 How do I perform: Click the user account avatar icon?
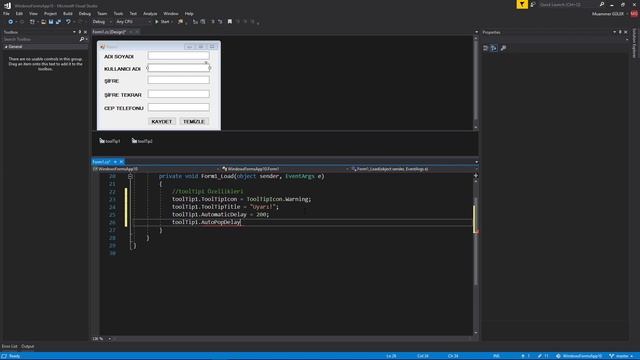634,13
